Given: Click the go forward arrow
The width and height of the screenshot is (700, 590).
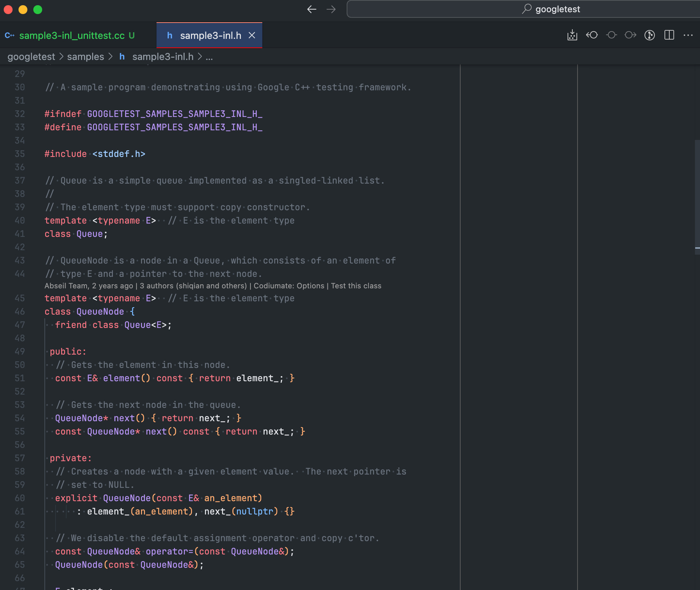Looking at the screenshot, I should pyautogui.click(x=331, y=9).
